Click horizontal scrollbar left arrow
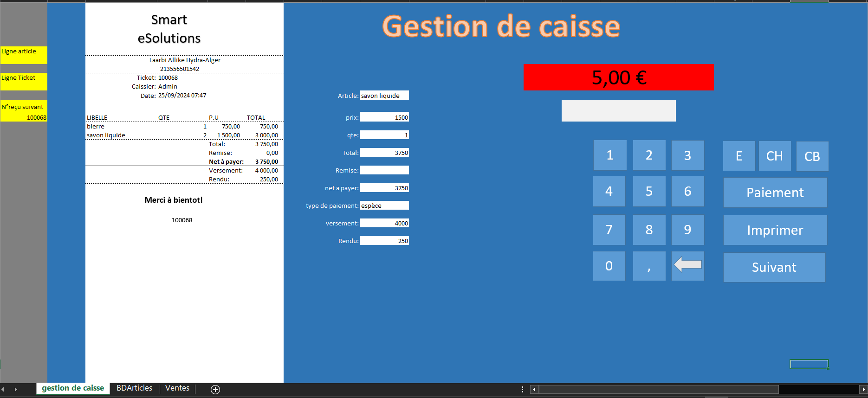Image resolution: width=868 pixels, height=398 pixels. [x=534, y=390]
